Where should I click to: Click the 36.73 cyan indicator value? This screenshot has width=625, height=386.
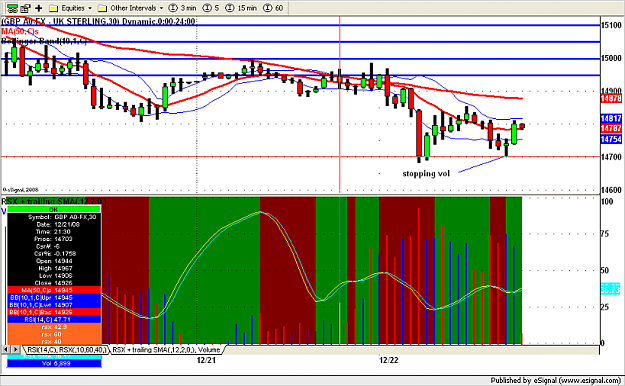pyautogui.click(x=610, y=290)
